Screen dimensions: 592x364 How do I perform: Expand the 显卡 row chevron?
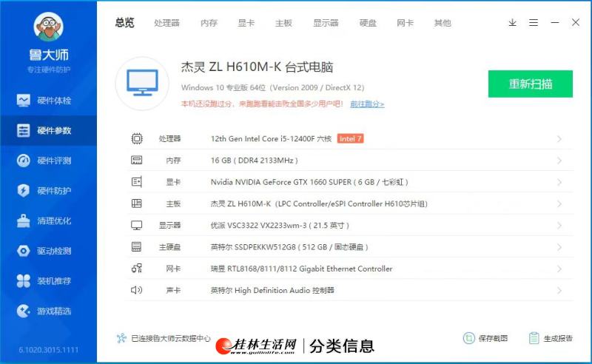pos(559,182)
